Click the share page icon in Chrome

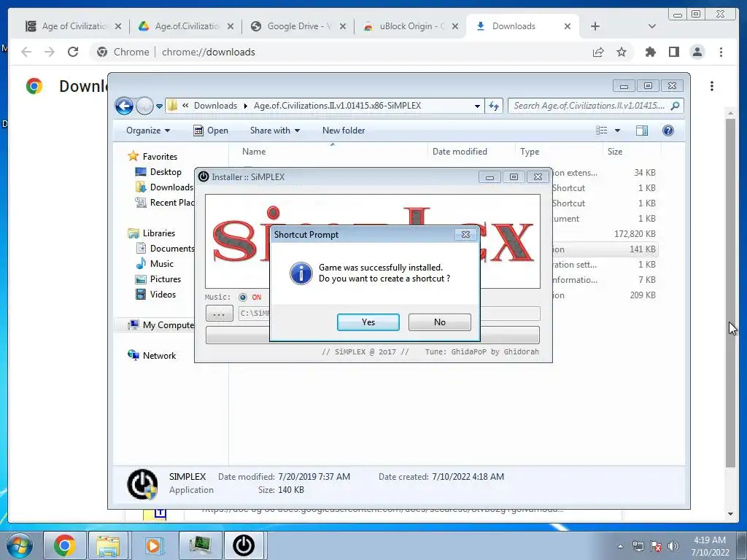pos(598,52)
